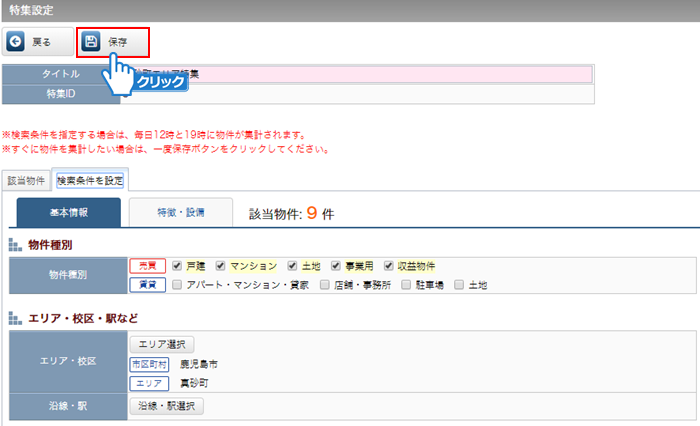The height and width of the screenshot is (426, 700).
Task: Open the 基本情報 section tab
Action: (x=68, y=213)
